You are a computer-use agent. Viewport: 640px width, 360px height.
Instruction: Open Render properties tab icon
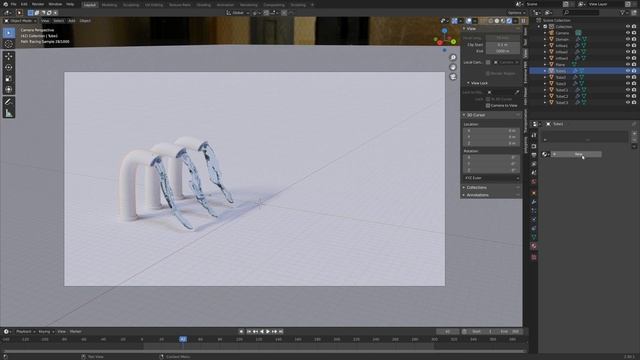tap(533, 146)
